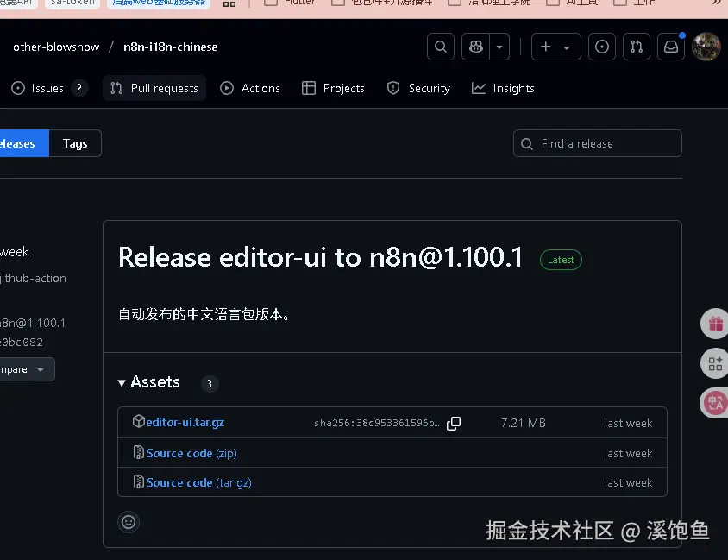Viewport: 728px width, 560px height.
Task: Switch to the Actions tab
Action: click(x=250, y=88)
